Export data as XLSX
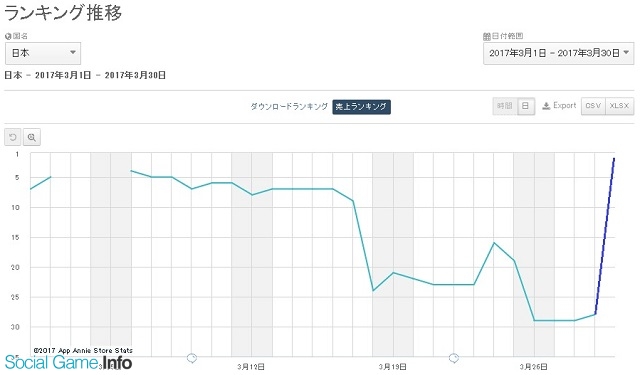 [x=619, y=106]
